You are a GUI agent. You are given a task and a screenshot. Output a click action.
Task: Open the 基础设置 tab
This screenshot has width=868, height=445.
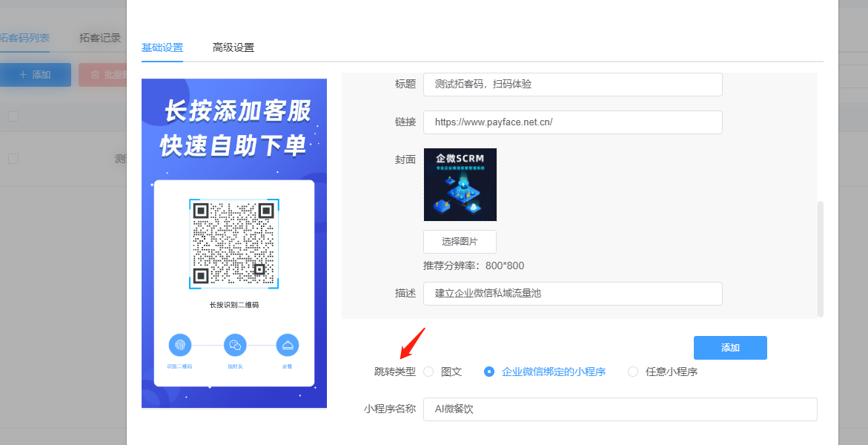162,47
